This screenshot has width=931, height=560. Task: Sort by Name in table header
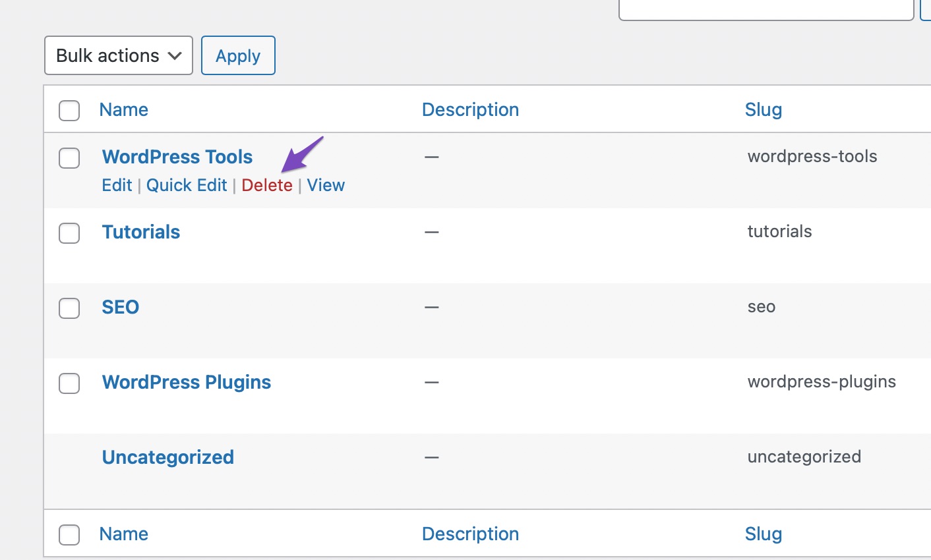[x=123, y=109]
